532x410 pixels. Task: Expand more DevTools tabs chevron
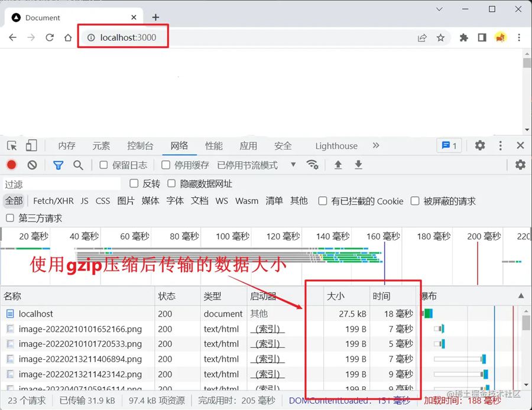[x=376, y=145]
